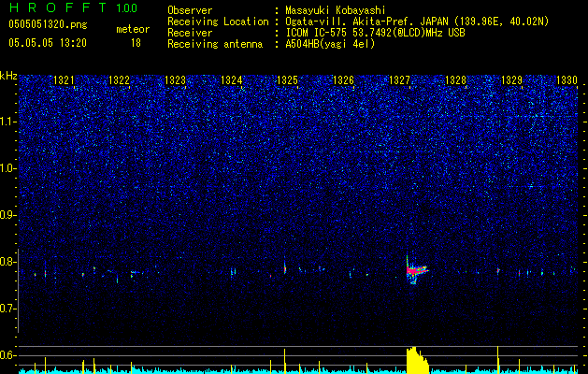The image size is (588, 374).
Task: Click the wide yellow intensity peak at bottom
Action: tap(417, 360)
